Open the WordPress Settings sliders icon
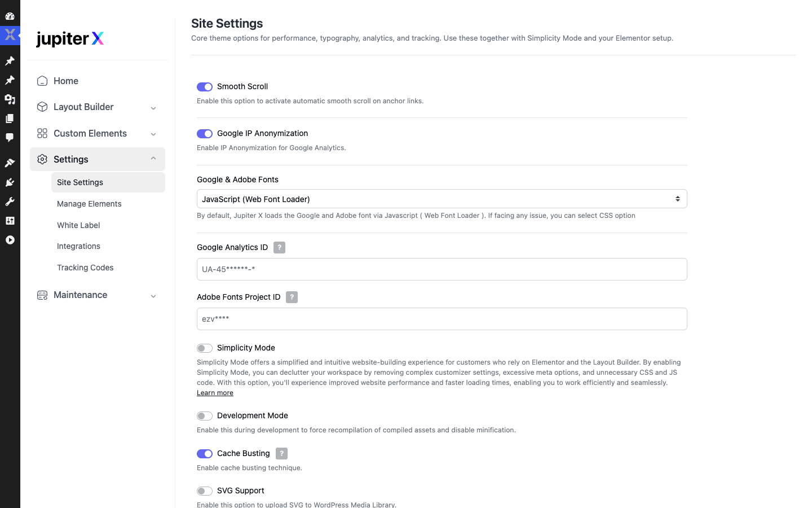This screenshot has width=812, height=508. pos(10,221)
